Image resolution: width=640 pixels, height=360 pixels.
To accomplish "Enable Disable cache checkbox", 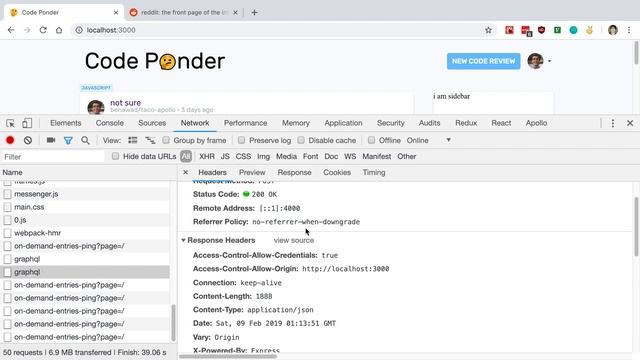I will 301,140.
